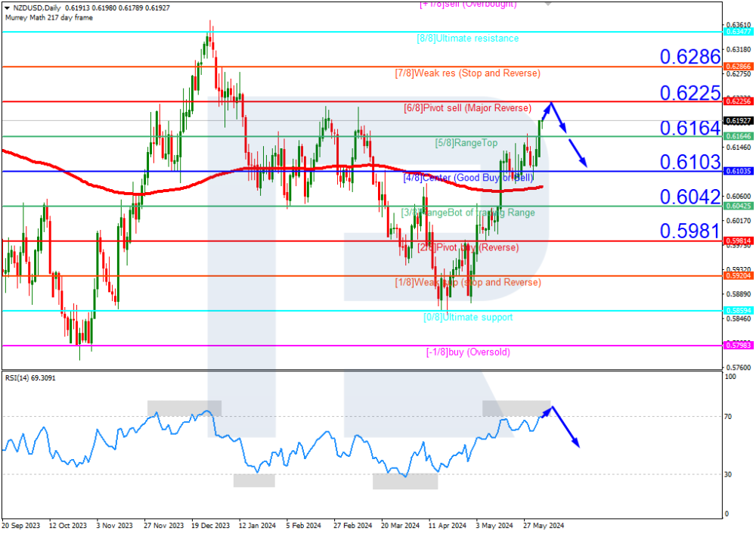The width and height of the screenshot is (756, 534).
Task: Select the [0/8] Ultimate support label
Action: coord(467,317)
